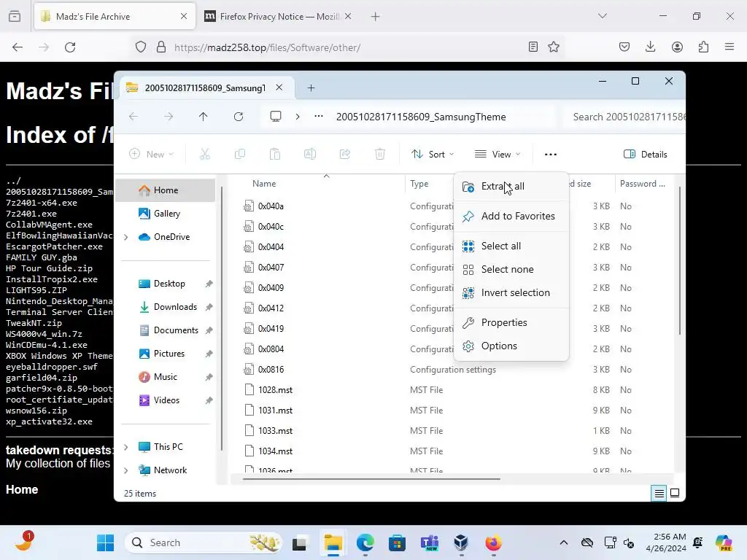Open CollabVMAgent.exe link in Firefox

pos(49,225)
